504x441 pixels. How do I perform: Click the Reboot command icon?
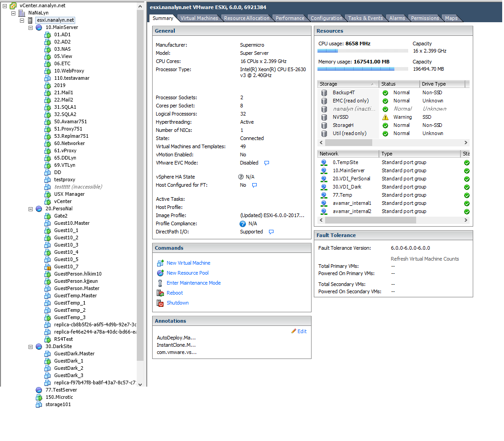pos(160,293)
